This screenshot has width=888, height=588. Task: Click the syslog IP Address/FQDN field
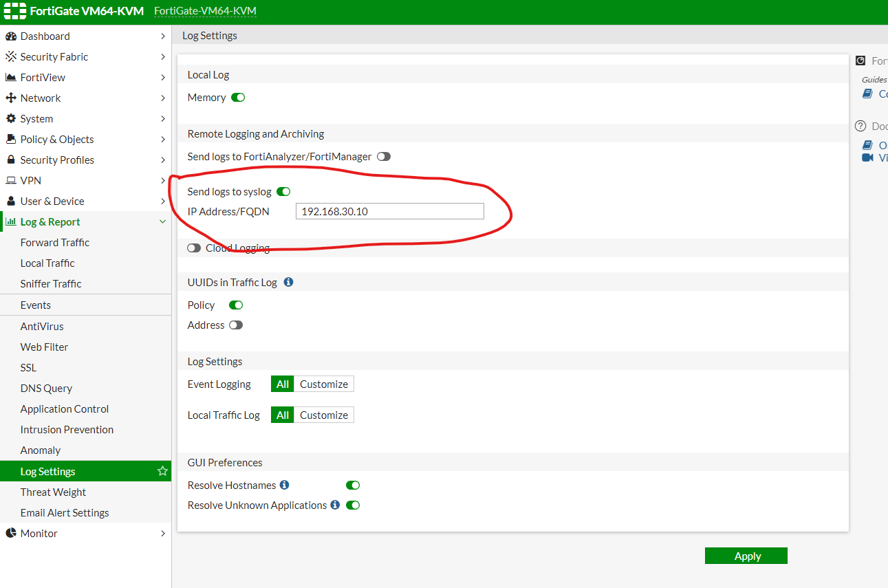[x=389, y=211]
